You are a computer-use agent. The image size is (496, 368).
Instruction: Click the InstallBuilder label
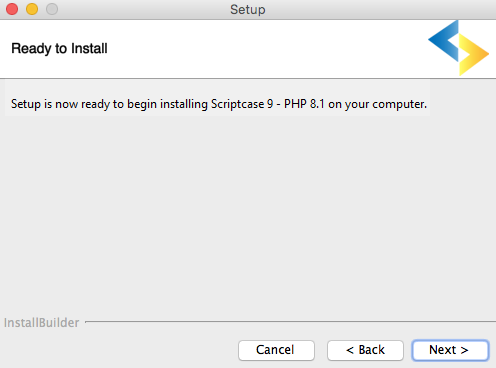coord(41,323)
